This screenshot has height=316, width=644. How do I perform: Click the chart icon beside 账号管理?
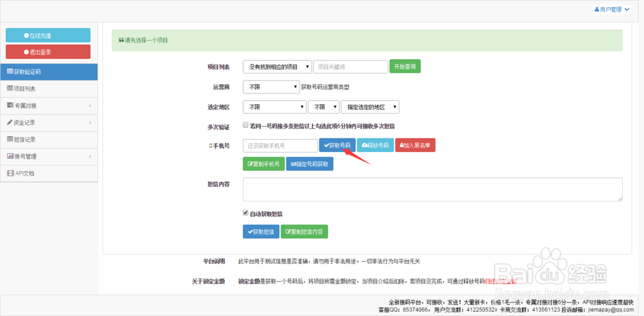(x=10, y=156)
